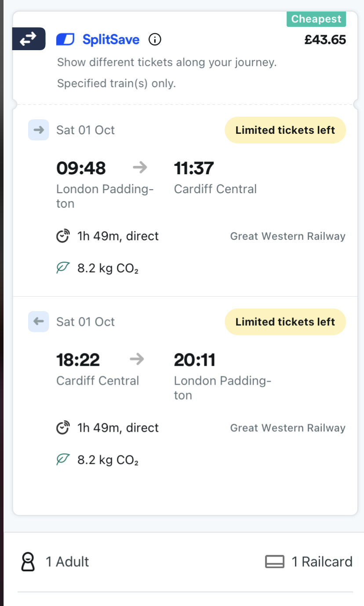Click the adult passenger icon
364x606 pixels.
point(28,562)
